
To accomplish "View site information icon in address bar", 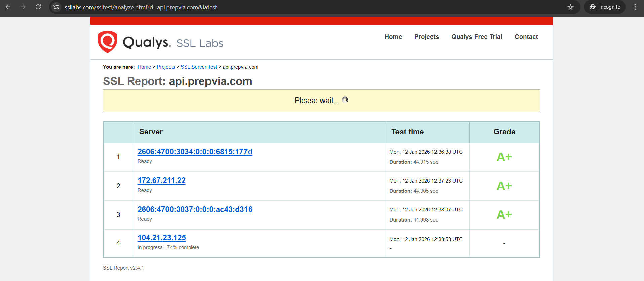I will [x=56, y=7].
